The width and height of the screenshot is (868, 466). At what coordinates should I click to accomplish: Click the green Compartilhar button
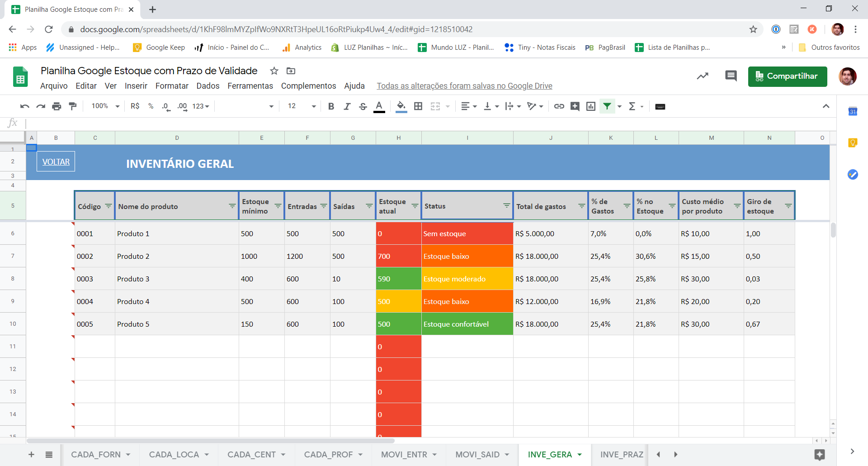point(788,76)
